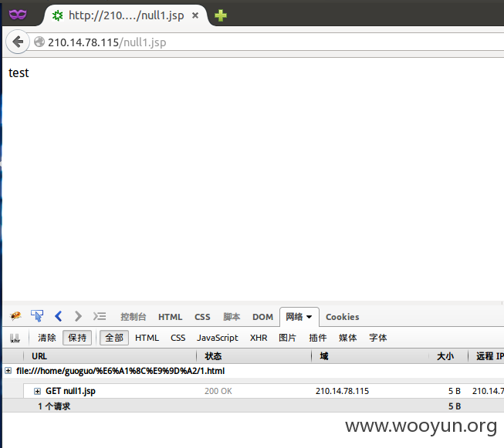
Task: Sort by the 远程 IP column header
Action: [486, 356]
